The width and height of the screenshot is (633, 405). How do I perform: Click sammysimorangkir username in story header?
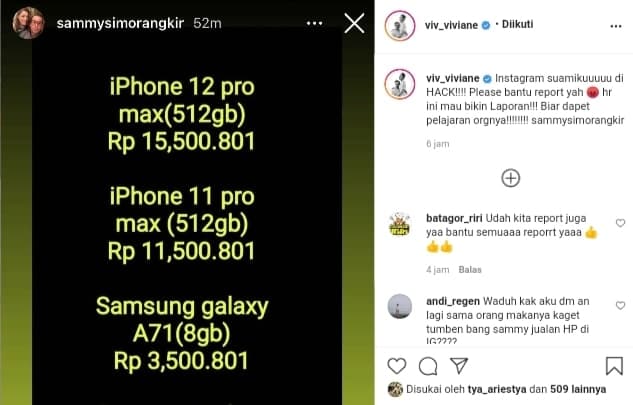(120, 23)
